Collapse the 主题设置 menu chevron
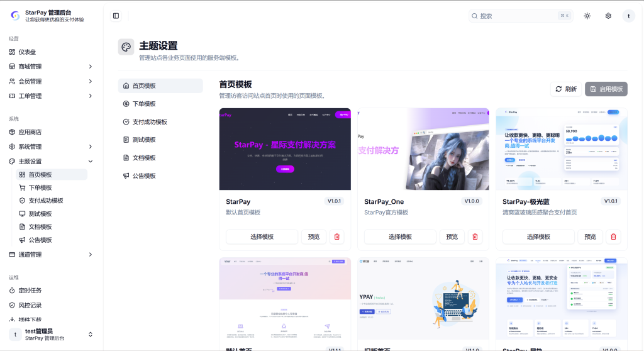The image size is (644, 351). click(x=91, y=162)
